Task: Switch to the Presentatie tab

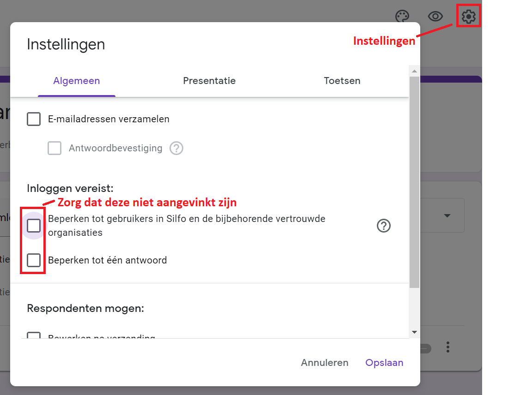Action: 209,81
